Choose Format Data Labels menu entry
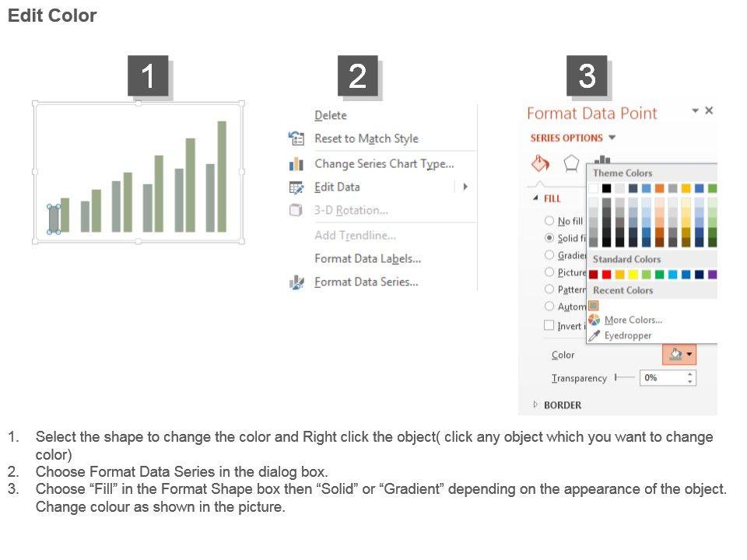The width and height of the screenshot is (747, 560). (367, 258)
